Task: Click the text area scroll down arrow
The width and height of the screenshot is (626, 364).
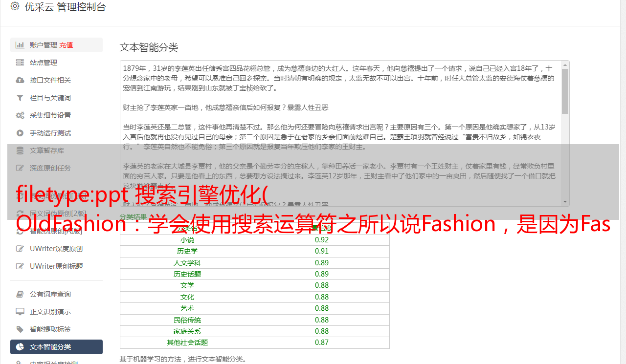Action: pyautogui.click(x=565, y=202)
